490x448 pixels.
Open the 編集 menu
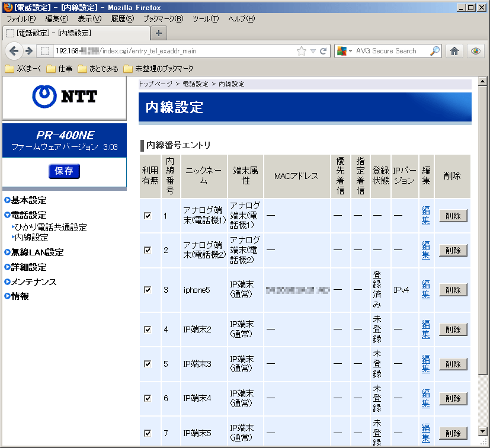coord(56,19)
